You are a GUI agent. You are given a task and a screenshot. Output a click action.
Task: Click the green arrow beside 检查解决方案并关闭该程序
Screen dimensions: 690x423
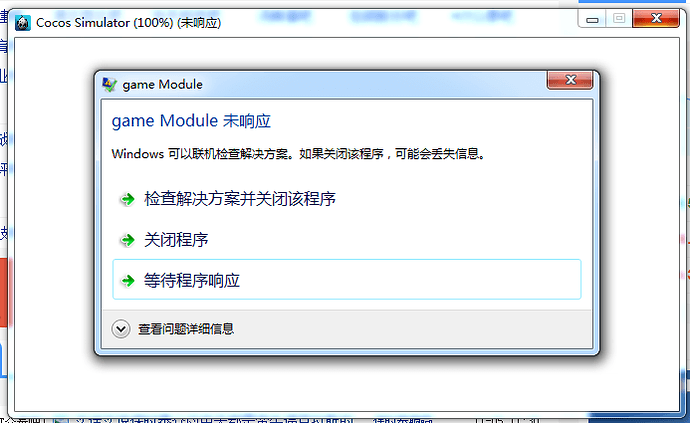128,199
